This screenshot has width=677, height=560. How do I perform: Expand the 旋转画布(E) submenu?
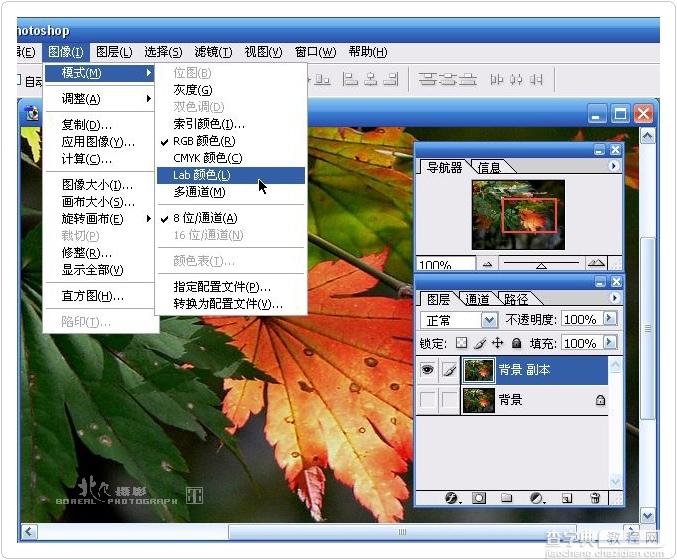99,219
